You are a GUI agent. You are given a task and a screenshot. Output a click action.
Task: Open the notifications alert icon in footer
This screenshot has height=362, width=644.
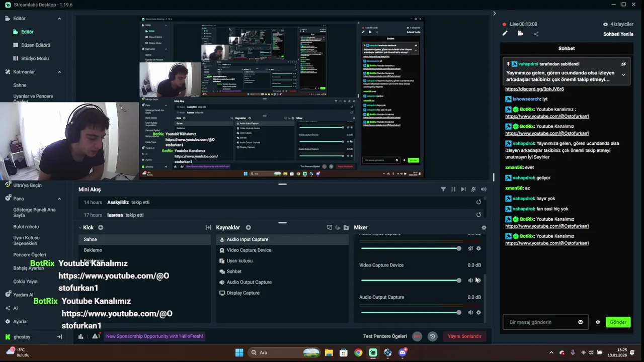[x=96, y=336]
